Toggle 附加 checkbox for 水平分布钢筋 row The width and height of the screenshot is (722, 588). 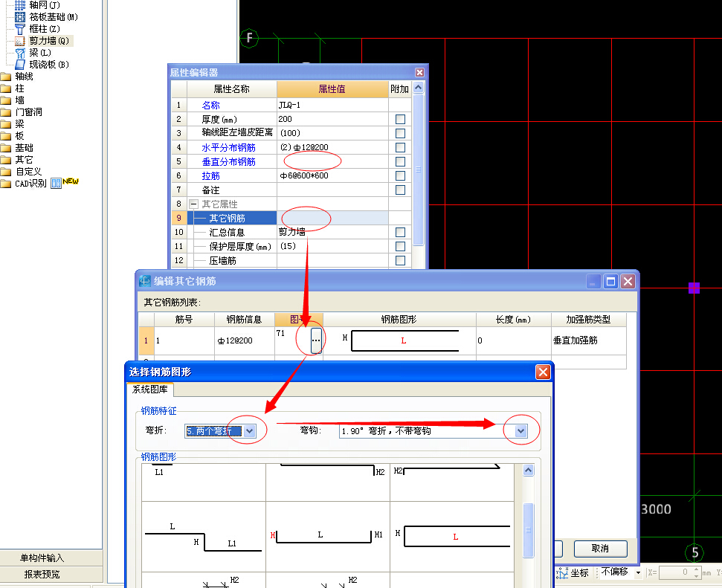tap(400, 147)
